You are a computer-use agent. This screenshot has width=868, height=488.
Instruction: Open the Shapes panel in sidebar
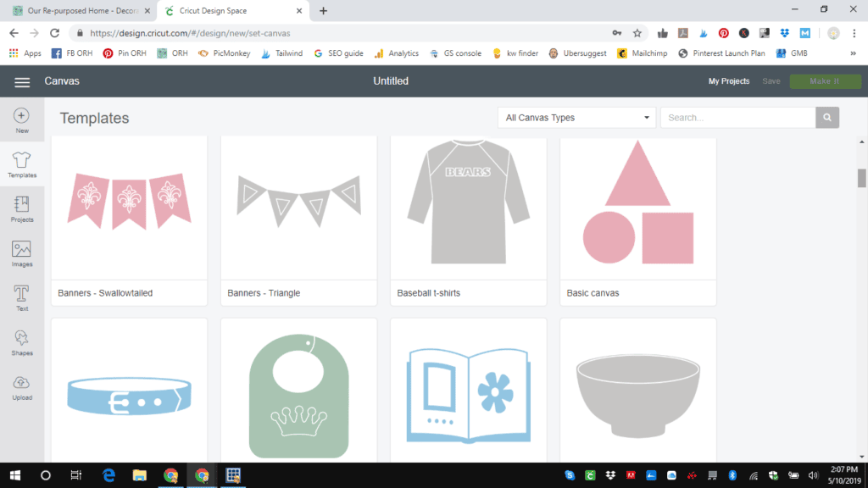click(x=21, y=338)
